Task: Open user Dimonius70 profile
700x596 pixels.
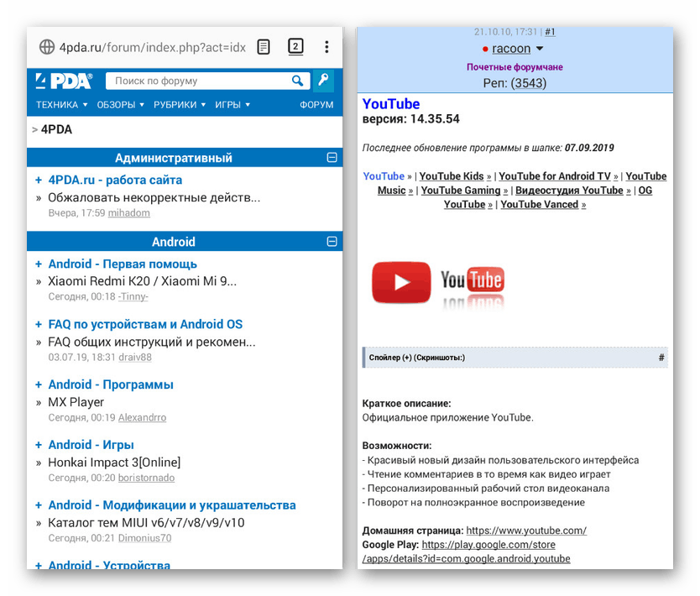Action: point(144,538)
